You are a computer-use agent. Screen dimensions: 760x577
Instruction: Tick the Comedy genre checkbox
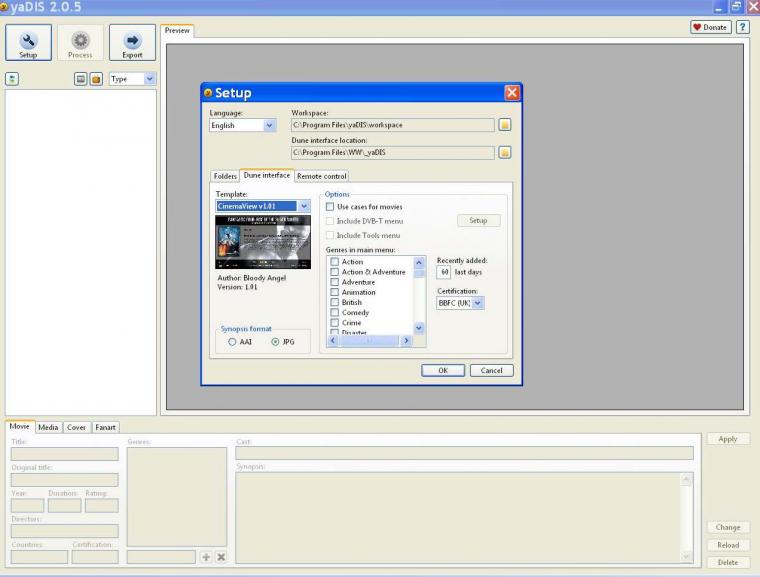tap(335, 313)
